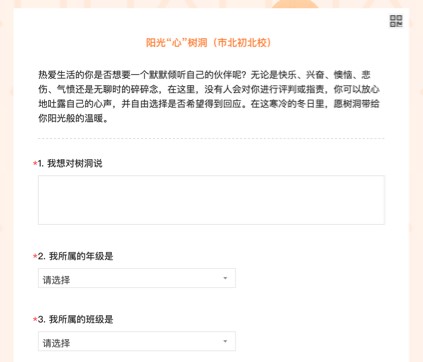Click the question 2 label 我所属的年级是
The width and height of the screenshot is (423, 362).
point(81,256)
